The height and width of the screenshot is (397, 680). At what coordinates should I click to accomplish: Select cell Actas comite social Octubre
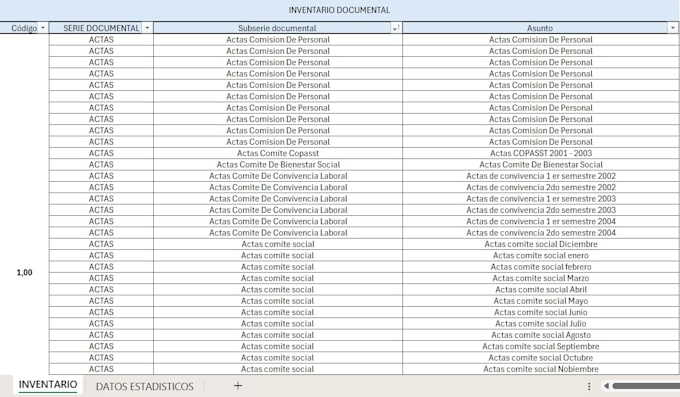point(541,358)
